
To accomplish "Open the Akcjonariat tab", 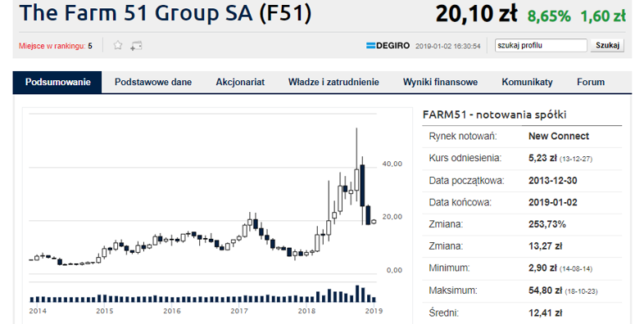I will pyautogui.click(x=240, y=82).
